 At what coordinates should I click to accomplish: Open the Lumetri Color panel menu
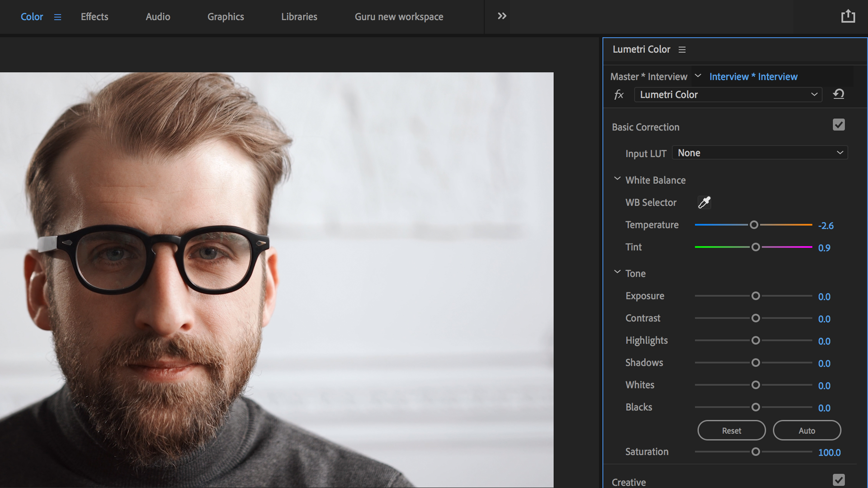(x=682, y=50)
